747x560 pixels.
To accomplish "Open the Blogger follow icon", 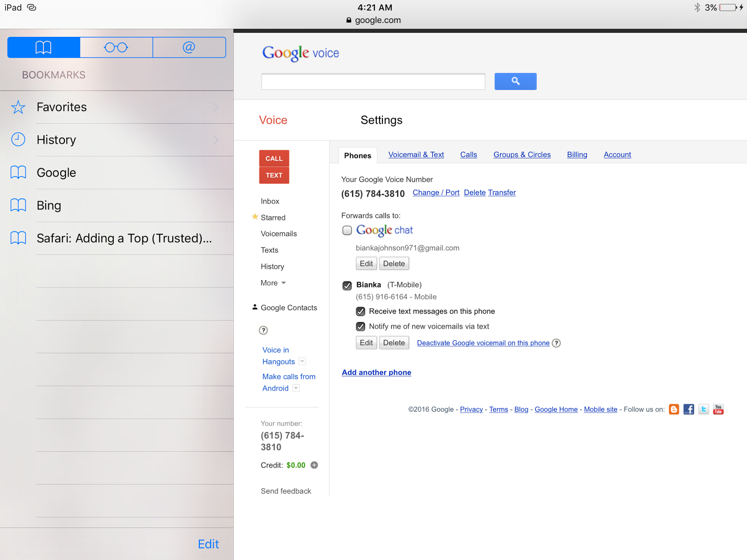I will pos(674,409).
